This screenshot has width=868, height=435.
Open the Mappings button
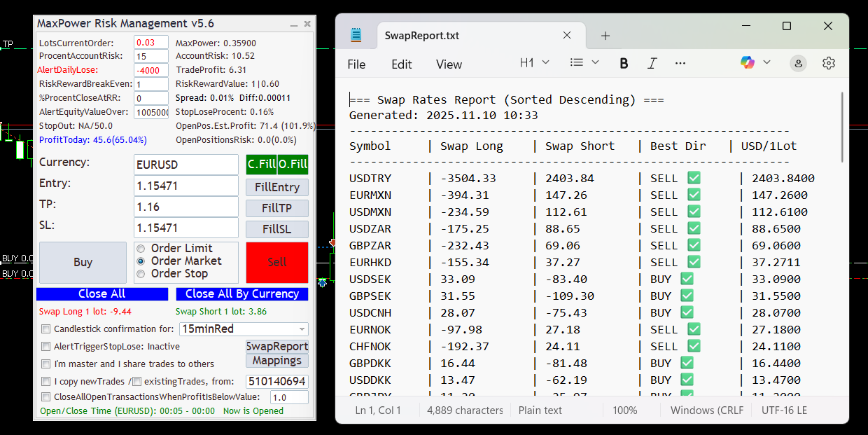point(277,361)
